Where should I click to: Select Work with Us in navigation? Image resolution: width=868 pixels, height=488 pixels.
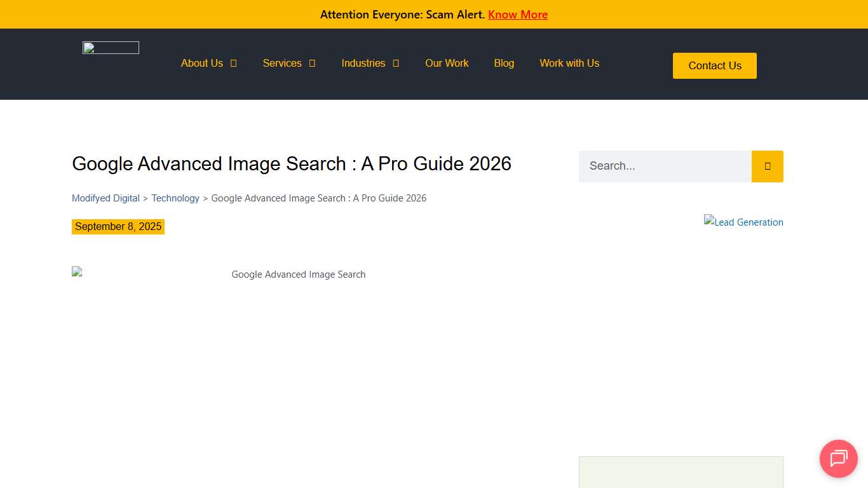tap(569, 63)
